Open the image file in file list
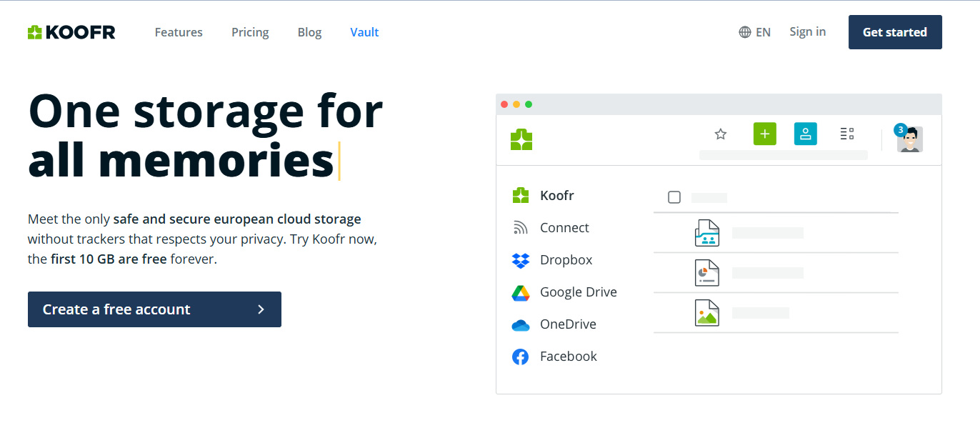The width and height of the screenshot is (980, 423). coord(707,313)
